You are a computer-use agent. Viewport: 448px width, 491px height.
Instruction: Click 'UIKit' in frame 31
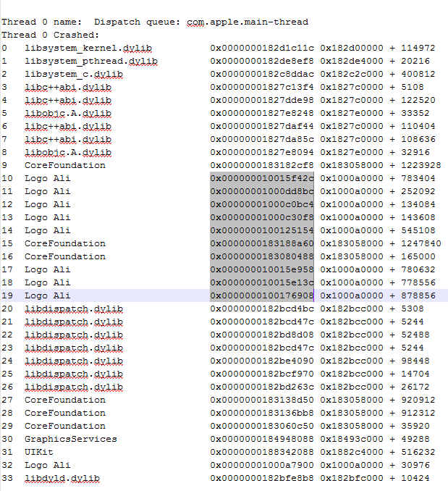point(39,452)
